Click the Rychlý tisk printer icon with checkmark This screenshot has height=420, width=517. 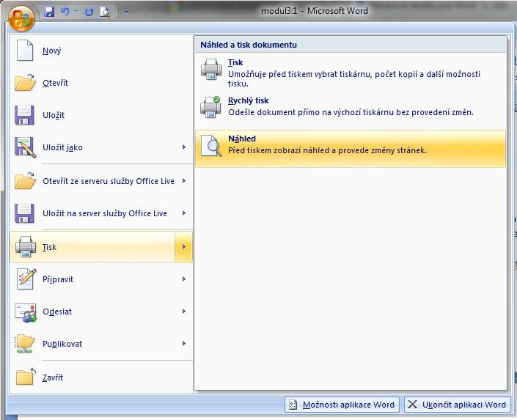point(210,107)
